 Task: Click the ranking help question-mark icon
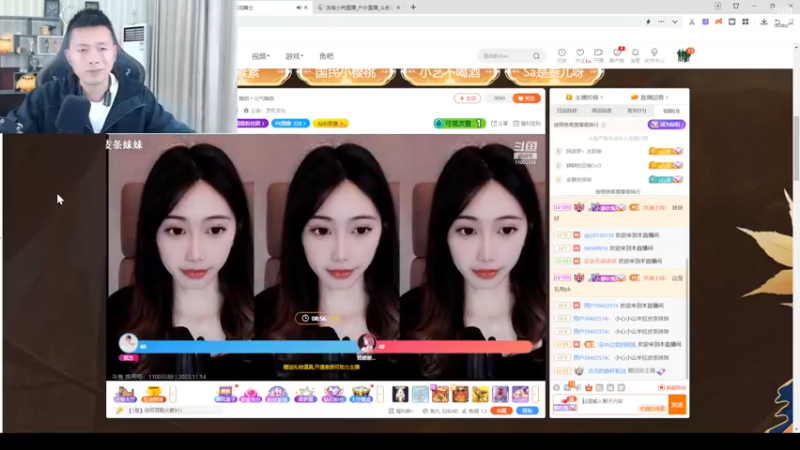coord(604,125)
